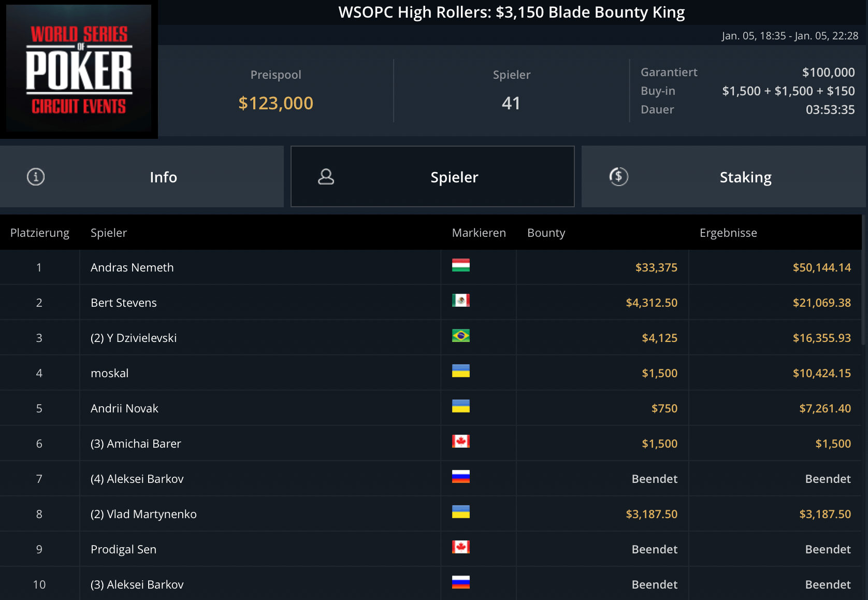Screen dimensions: 868x600
Task: Click moskal's Ukrainian flag
Action: 460,371
